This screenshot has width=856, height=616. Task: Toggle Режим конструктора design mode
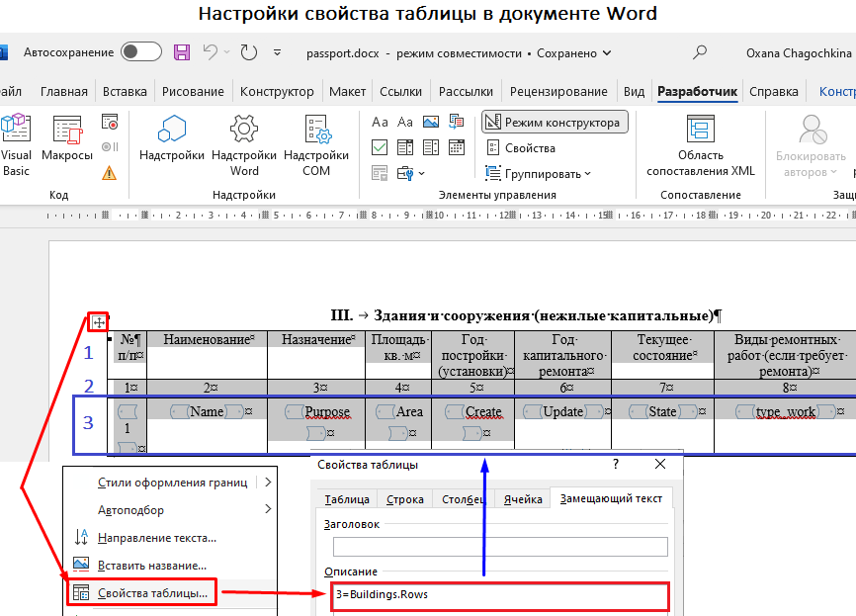[555, 123]
